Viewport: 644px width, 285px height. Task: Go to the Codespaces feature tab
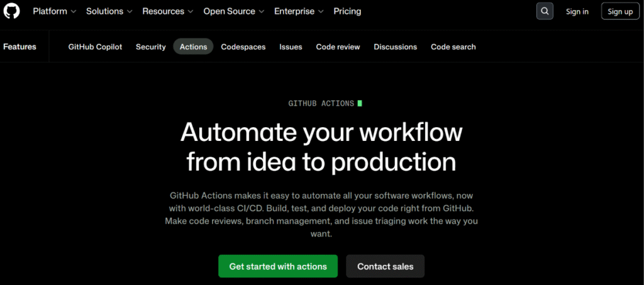point(243,47)
